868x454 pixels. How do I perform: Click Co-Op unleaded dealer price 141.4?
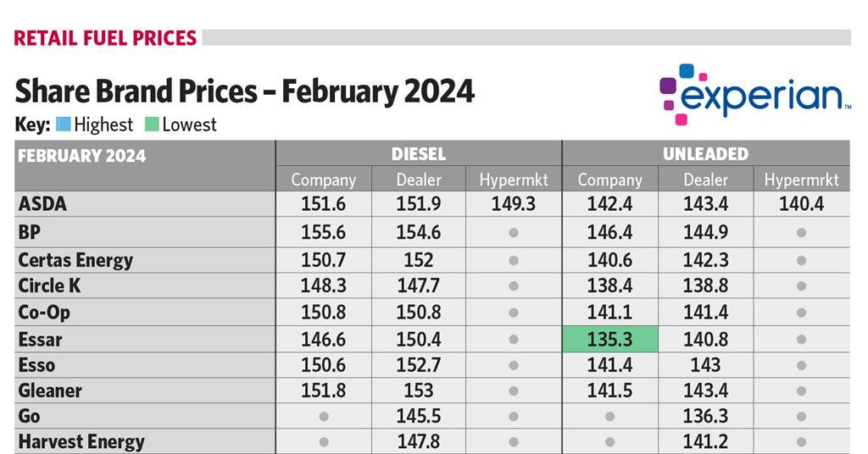pos(705,313)
